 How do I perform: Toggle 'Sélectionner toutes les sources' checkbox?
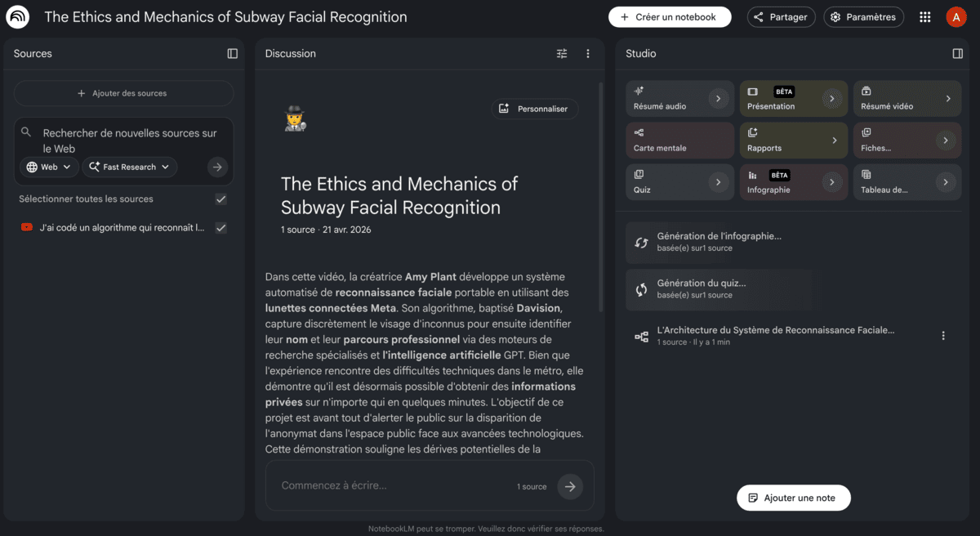[x=220, y=199]
